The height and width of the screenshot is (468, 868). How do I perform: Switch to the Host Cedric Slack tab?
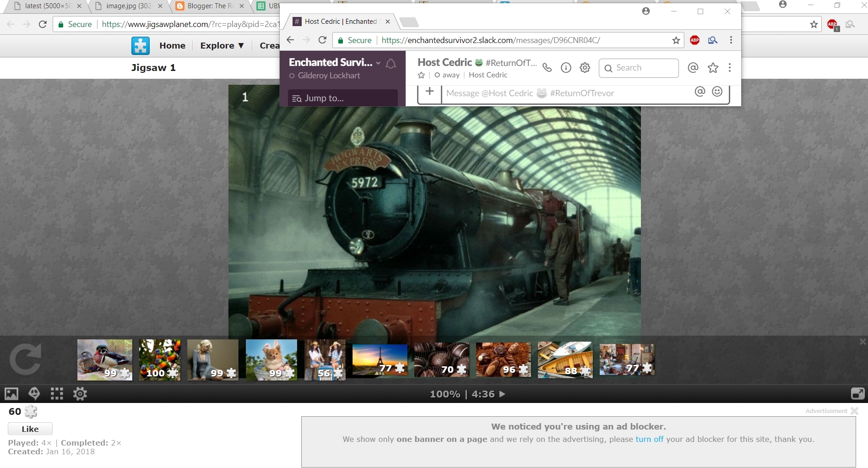pos(341,22)
